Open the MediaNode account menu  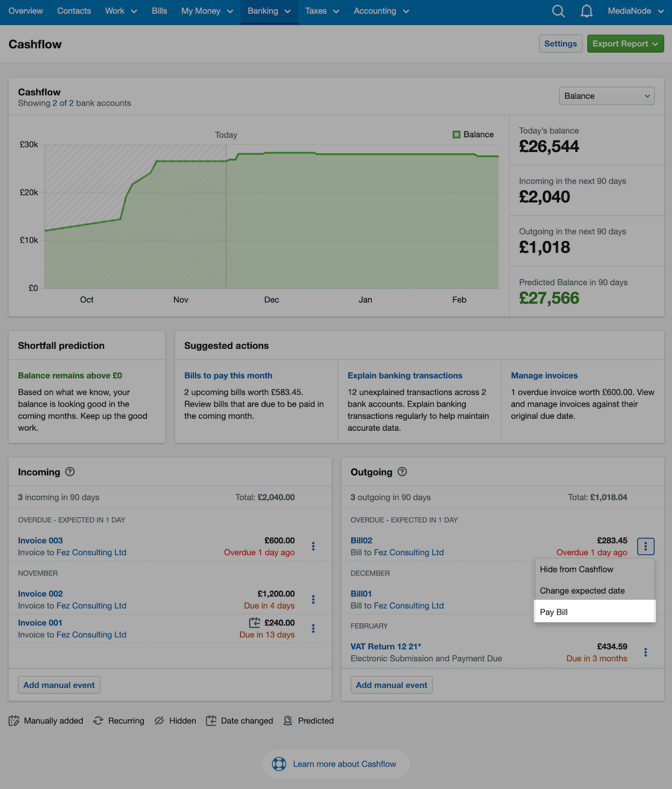[635, 11]
